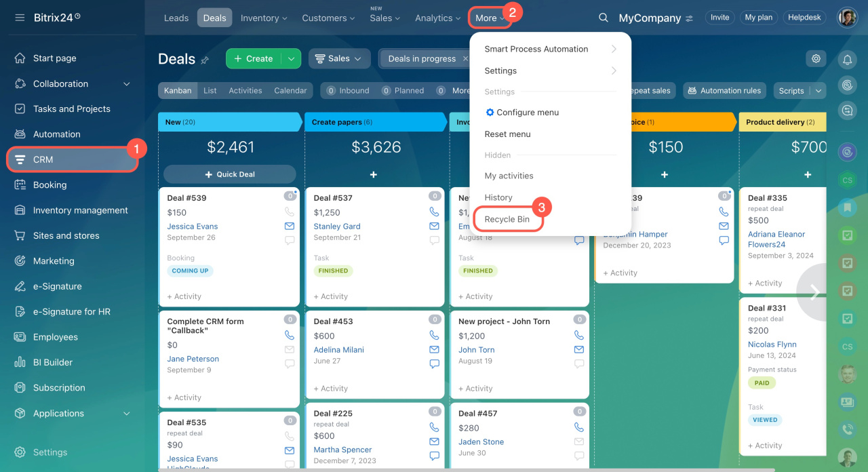Toggle the hamburger menu icon
This screenshot has height=472, width=868.
(20, 18)
